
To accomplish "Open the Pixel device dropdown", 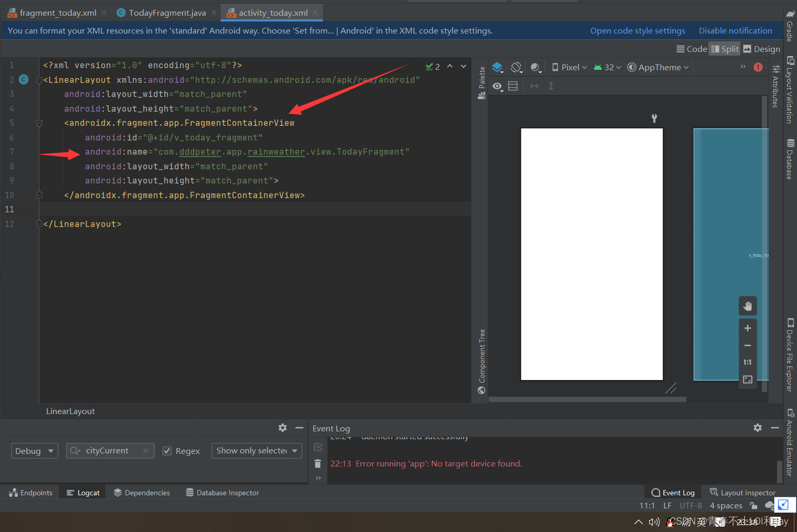I will [x=569, y=67].
